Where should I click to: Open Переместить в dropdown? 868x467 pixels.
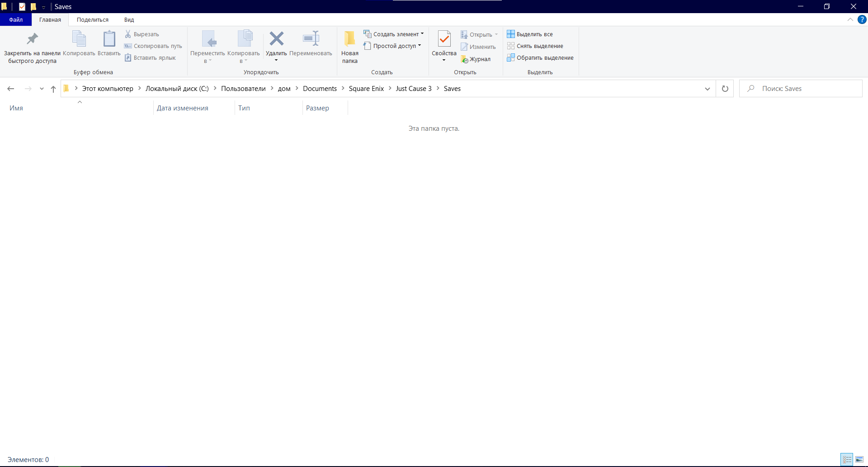pos(208,47)
